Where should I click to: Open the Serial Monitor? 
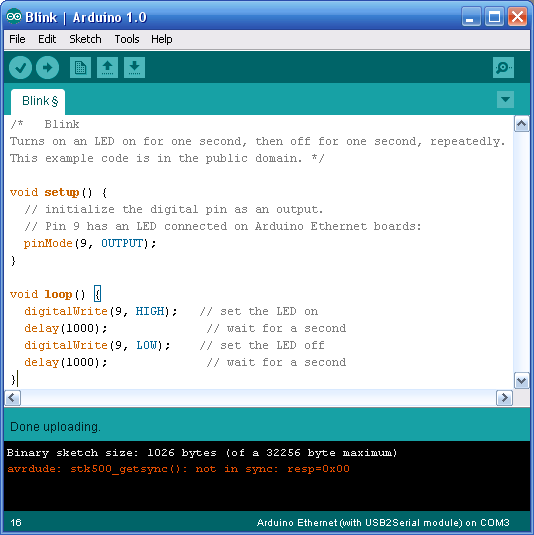(503, 68)
